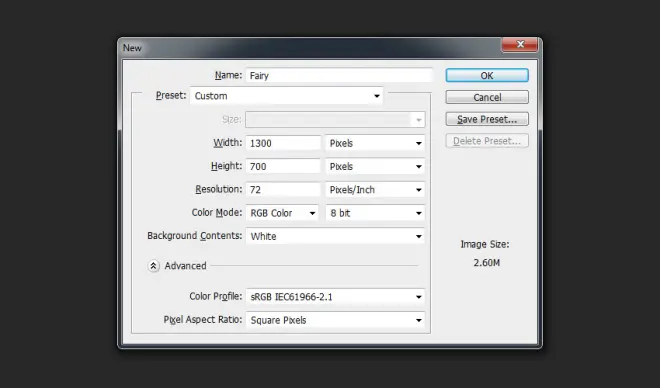Click the Name field containing Fairy

click(339, 75)
